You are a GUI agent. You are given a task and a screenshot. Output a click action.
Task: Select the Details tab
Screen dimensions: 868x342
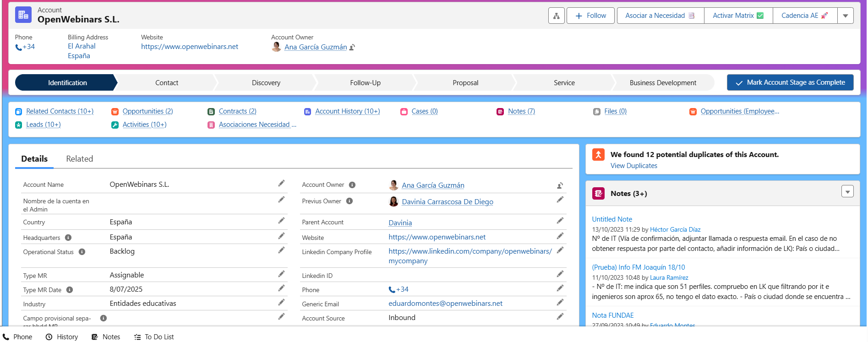point(34,159)
